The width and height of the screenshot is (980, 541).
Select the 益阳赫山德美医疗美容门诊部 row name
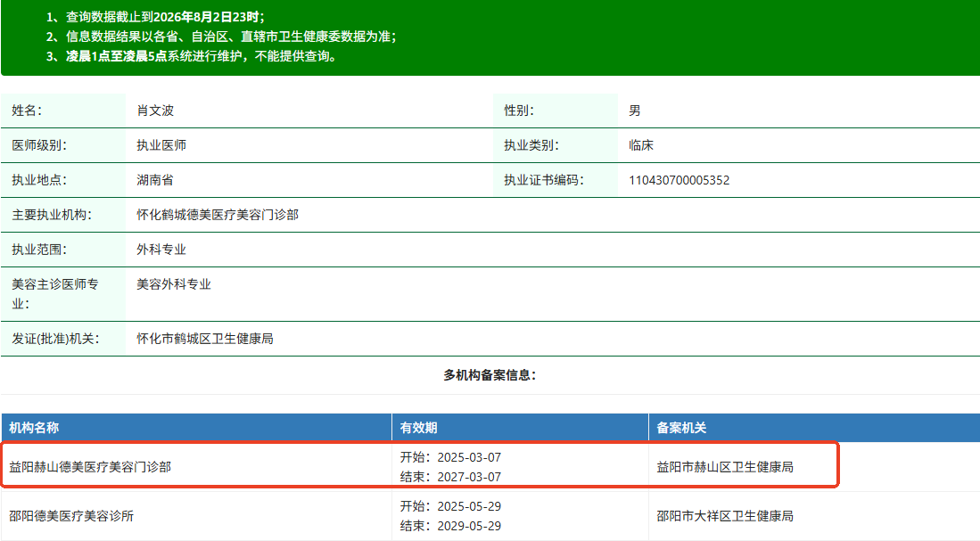pyautogui.click(x=90, y=467)
